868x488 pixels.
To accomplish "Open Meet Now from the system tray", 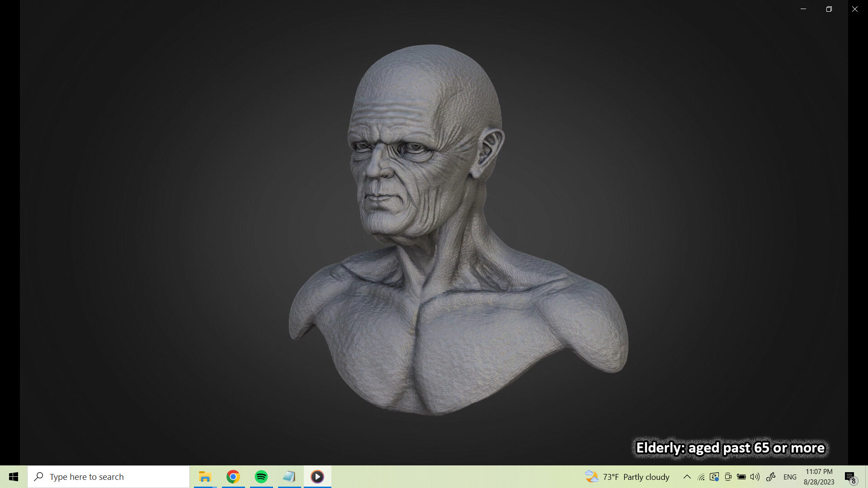I will click(x=728, y=477).
